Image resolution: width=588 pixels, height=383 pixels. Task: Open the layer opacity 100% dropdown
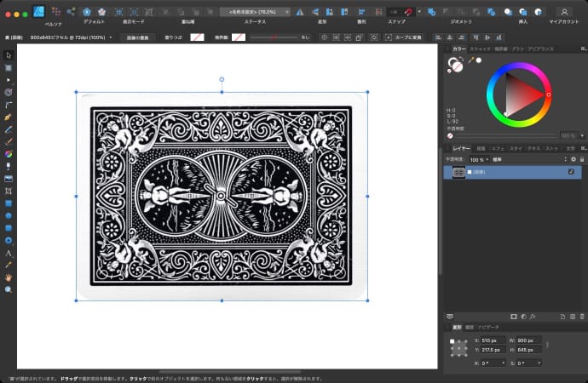pos(479,159)
